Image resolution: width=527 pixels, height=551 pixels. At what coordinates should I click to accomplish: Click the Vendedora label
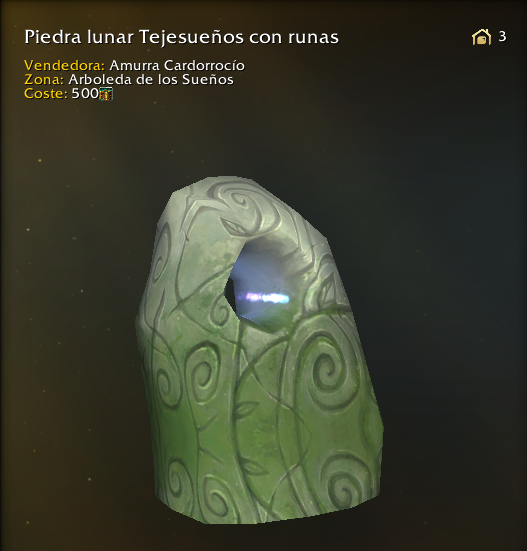[64, 65]
